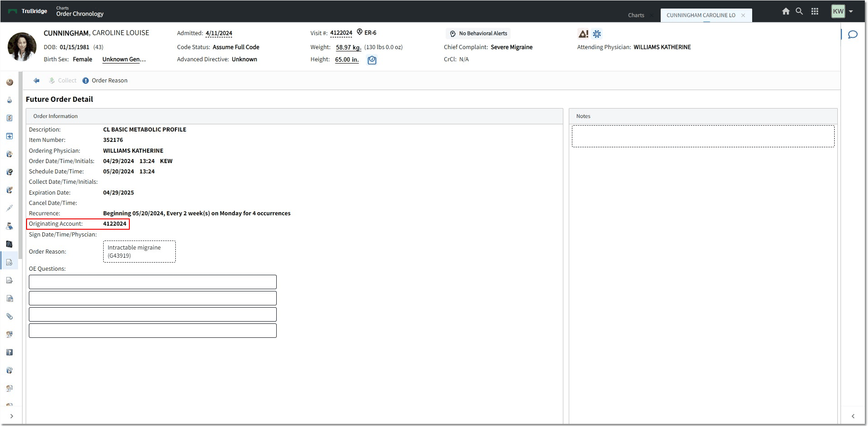Close the CUNNINGHAM CAROLINE LO tab
The width and height of the screenshot is (868, 427).
[743, 15]
